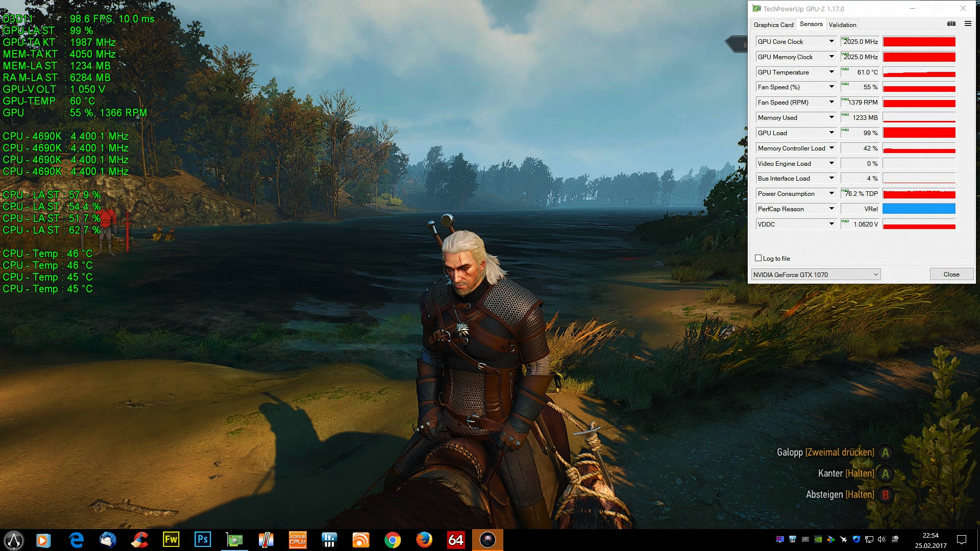Switch to the Graphics Card tab
Screen dimensions: 980x551
(773, 24)
